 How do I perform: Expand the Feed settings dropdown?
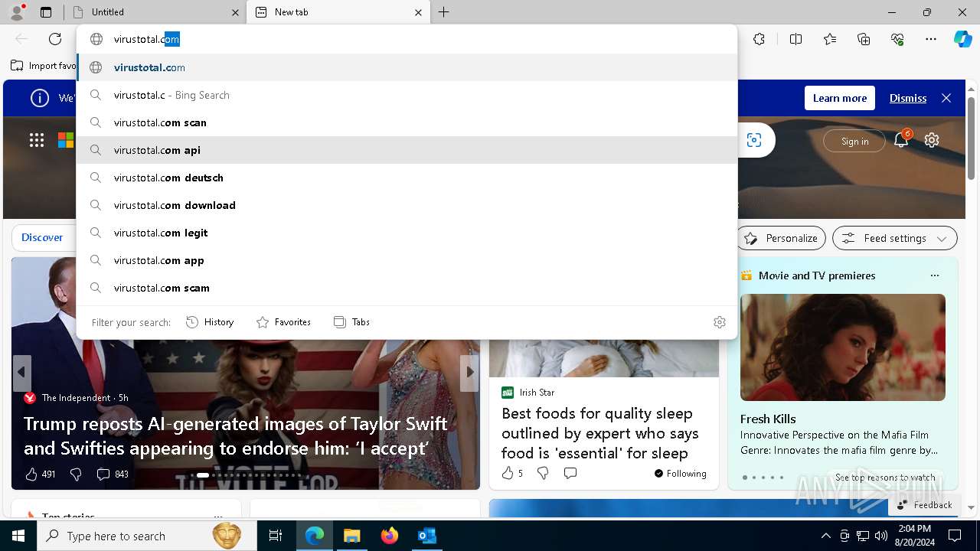pos(894,238)
